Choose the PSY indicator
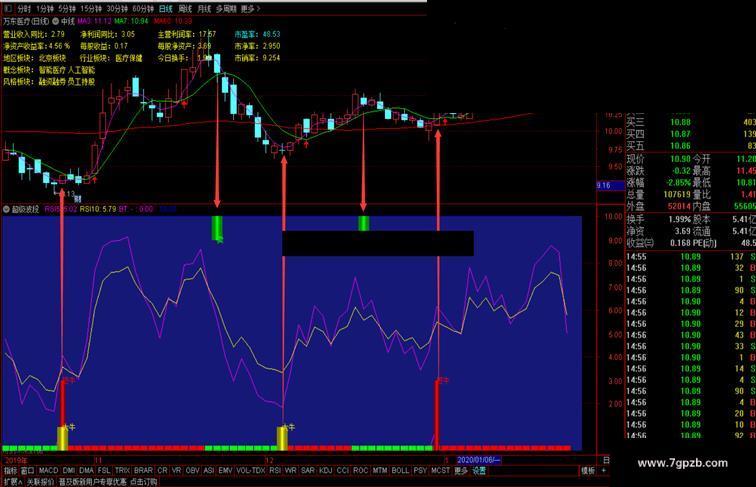The height and width of the screenshot is (487, 756). point(420,471)
